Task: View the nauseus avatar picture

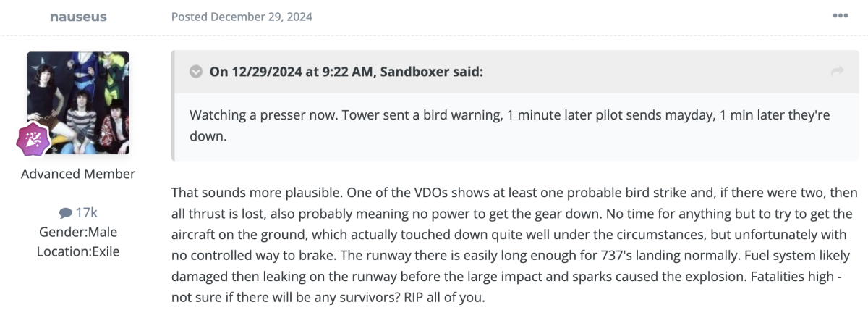Action: click(x=78, y=102)
